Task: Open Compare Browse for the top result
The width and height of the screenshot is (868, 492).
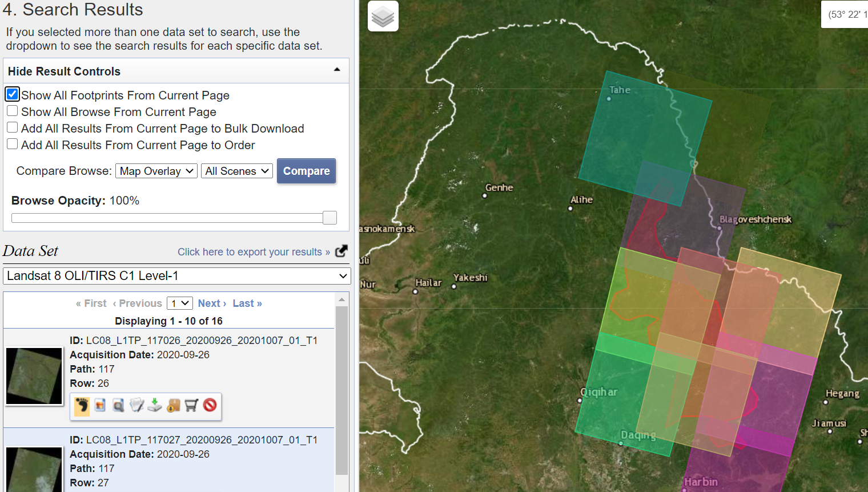Action: click(x=118, y=406)
